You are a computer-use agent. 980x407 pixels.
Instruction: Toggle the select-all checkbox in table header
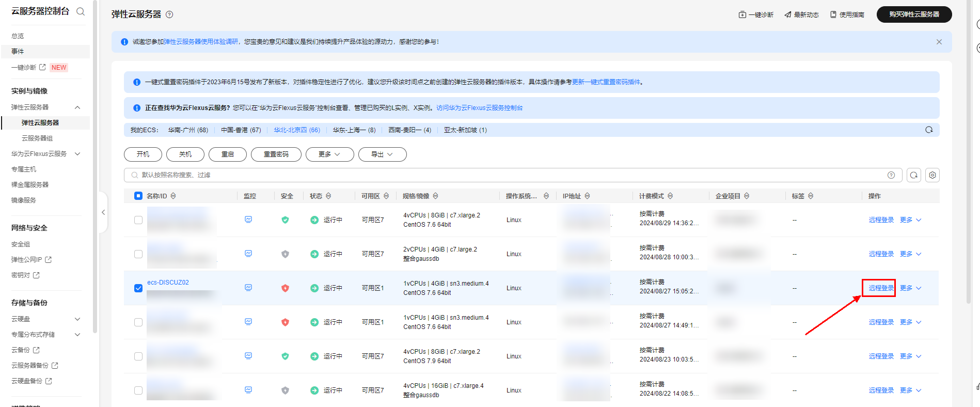click(138, 196)
